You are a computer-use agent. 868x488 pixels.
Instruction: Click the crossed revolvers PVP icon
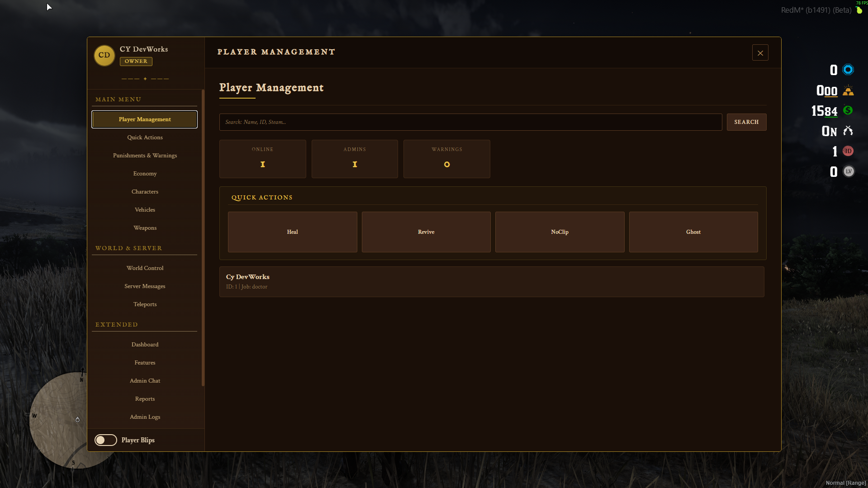[848, 131]
